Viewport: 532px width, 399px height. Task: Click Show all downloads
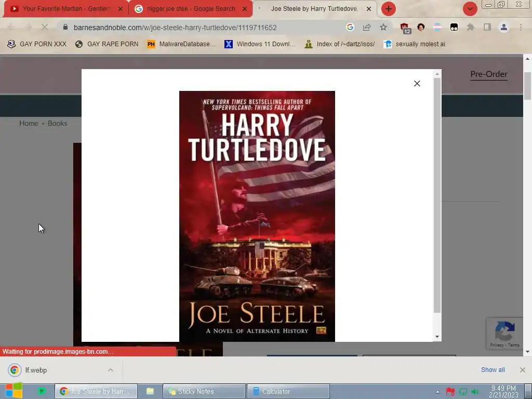click(493, 370)
